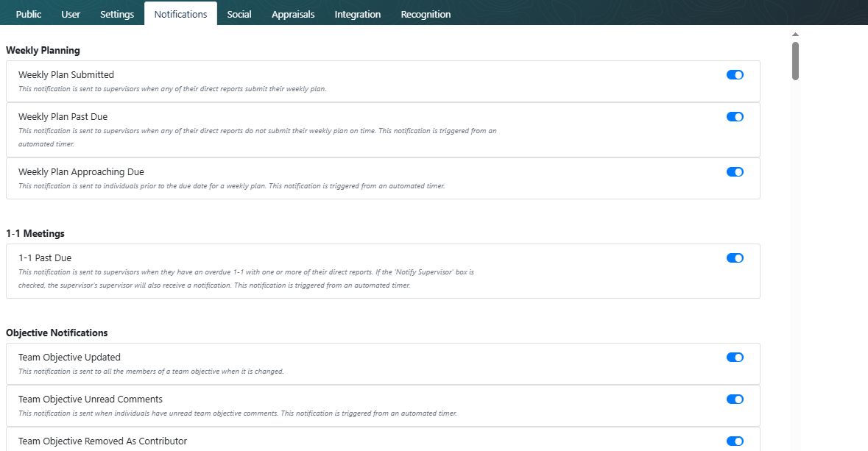Click the Weekly Plan Past Due title
The width and height of the screenshot is (868, 451).
63,117
